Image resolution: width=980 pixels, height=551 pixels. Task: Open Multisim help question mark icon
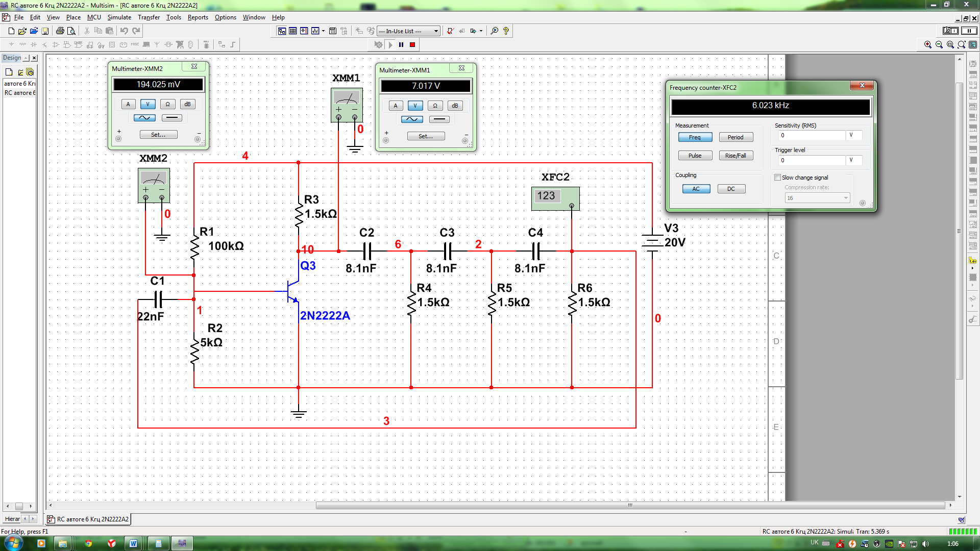click(x=506, y=31)
